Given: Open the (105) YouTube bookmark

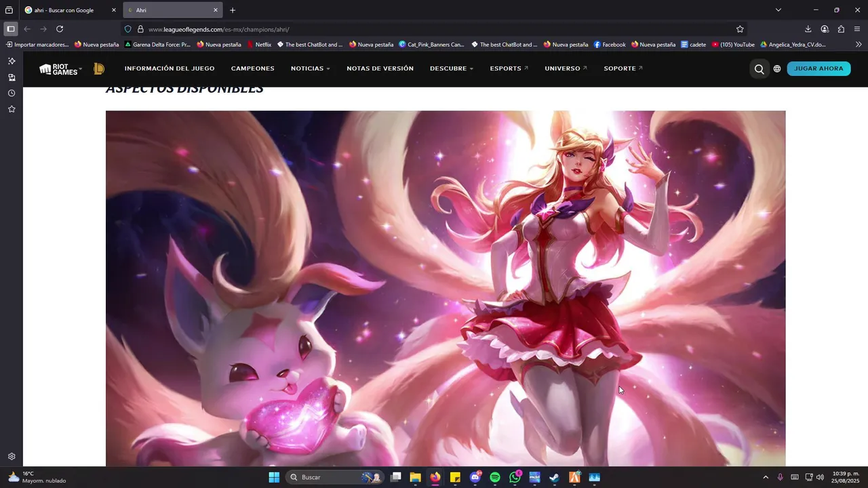Looking at the screenshot, I should 733,45.
